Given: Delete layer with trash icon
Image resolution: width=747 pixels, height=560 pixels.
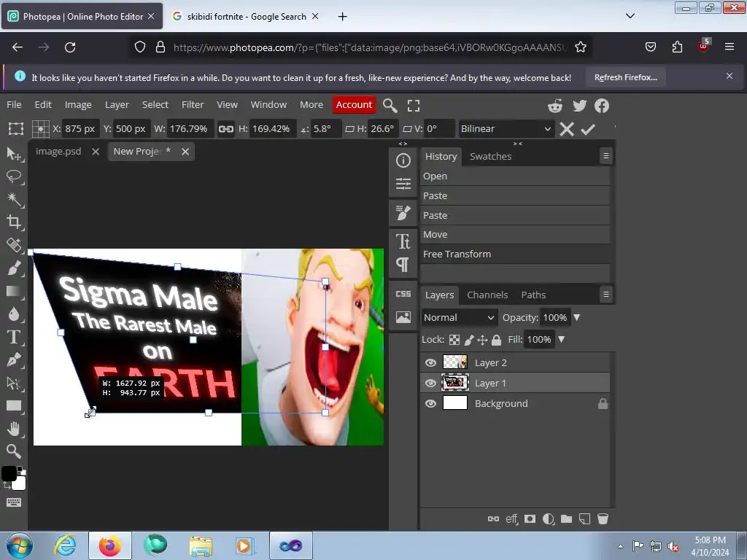Looking at the screenshot, I should 603,518.
